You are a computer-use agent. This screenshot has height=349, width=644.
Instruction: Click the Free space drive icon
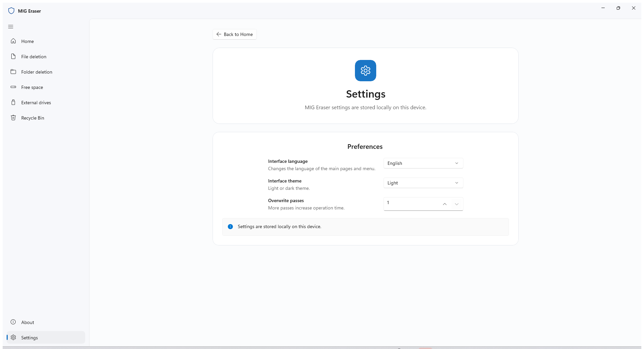click(13, 87)
